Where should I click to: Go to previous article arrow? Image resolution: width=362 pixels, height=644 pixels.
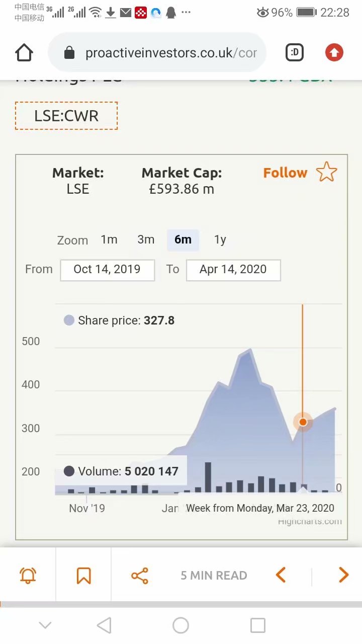coord(281,575)
